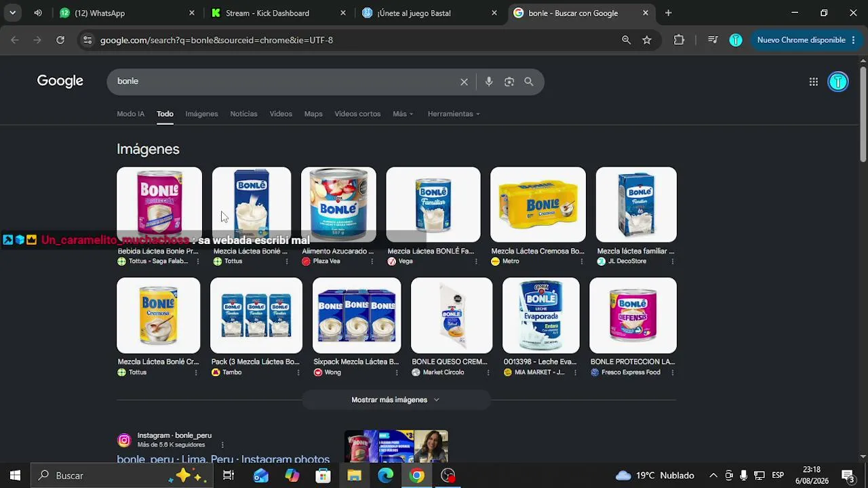868x488 pixels.
Task: Open options menu for Plaza Vea result
Action: [372, 262]
